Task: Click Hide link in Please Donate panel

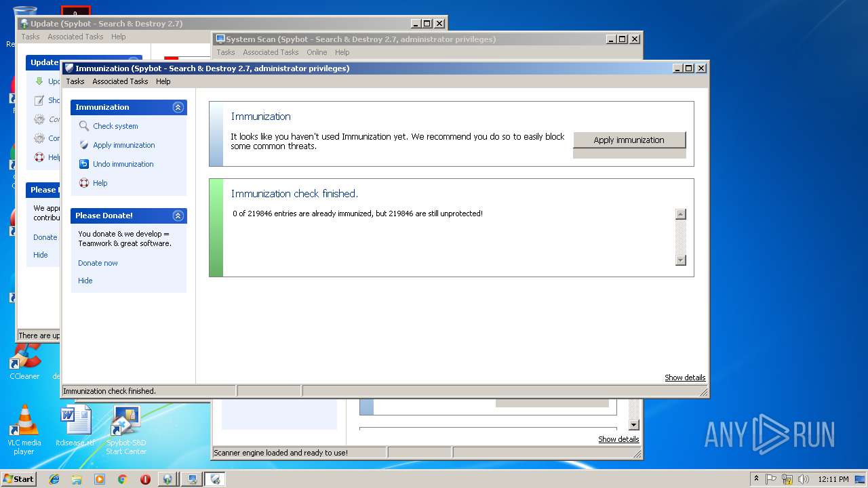Action: 85,281
